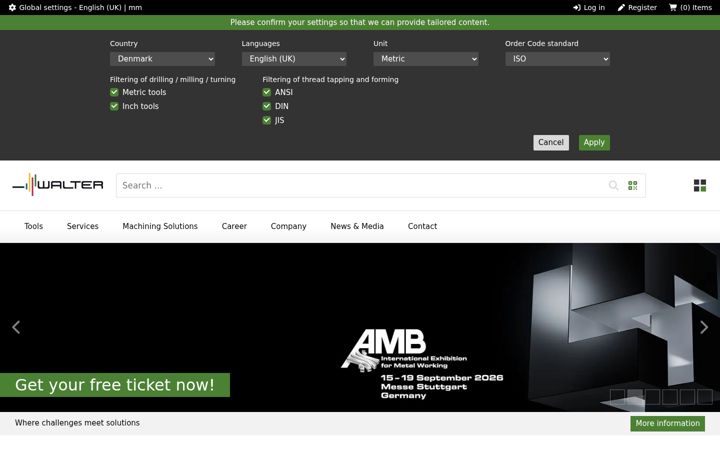Toggle the DIN checkbox
The image size is (720, 450).
click(x=267, y=106)
